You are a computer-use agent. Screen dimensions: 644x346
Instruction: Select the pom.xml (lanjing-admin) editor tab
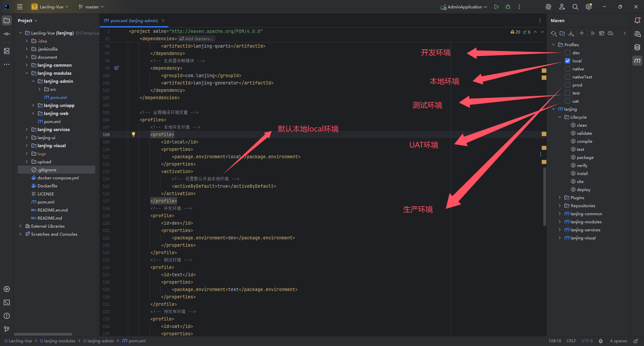click(x=134, y=20)
